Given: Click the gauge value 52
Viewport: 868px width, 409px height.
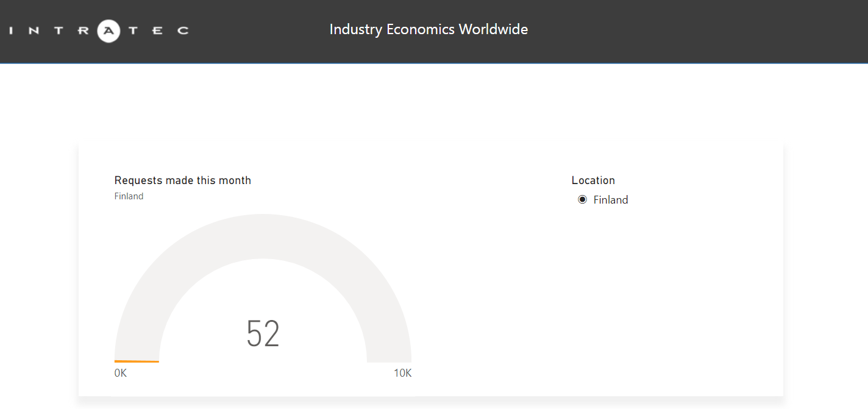Looking at the screenshot, I should pyautogui.click(x=263, y=334).
